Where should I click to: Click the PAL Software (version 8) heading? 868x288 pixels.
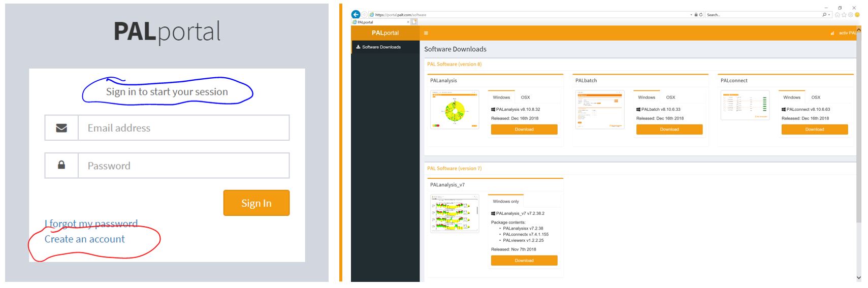[x=454, y=64]
